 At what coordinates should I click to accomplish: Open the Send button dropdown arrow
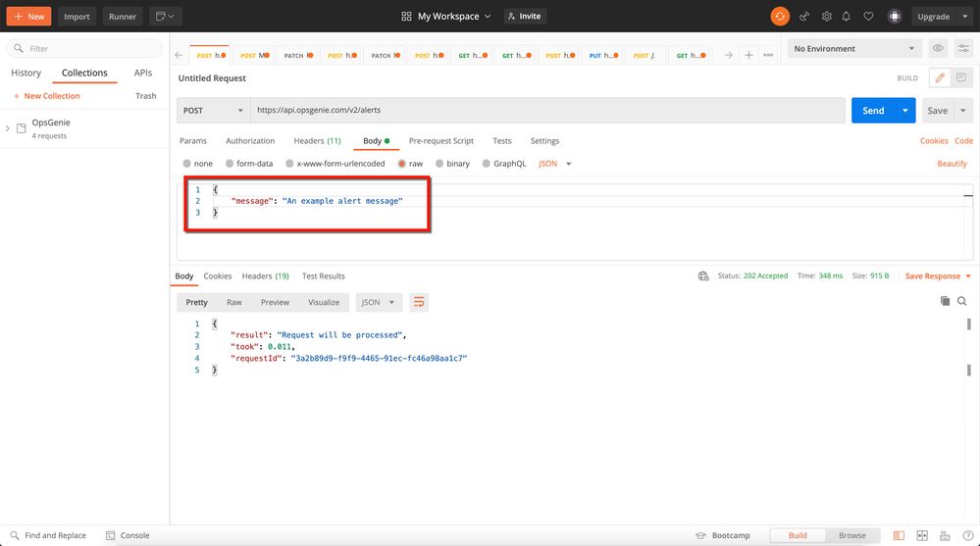point(905,110)
